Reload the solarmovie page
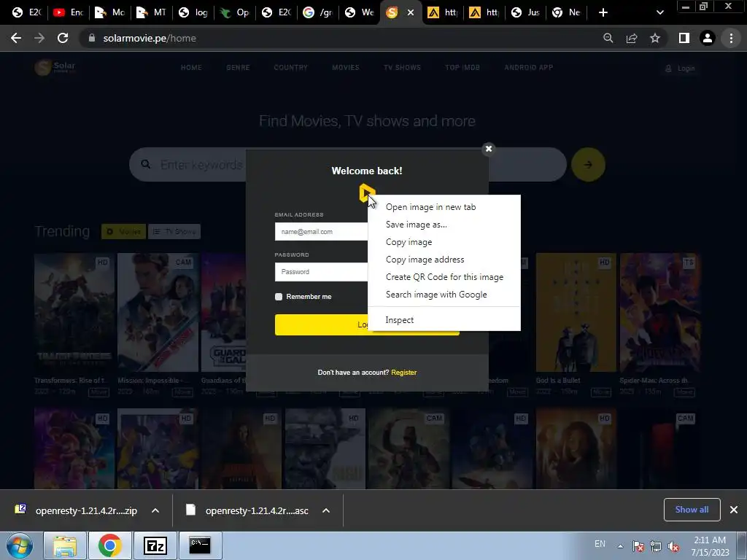This screenshot has width=747, height=560. (63, 38)
